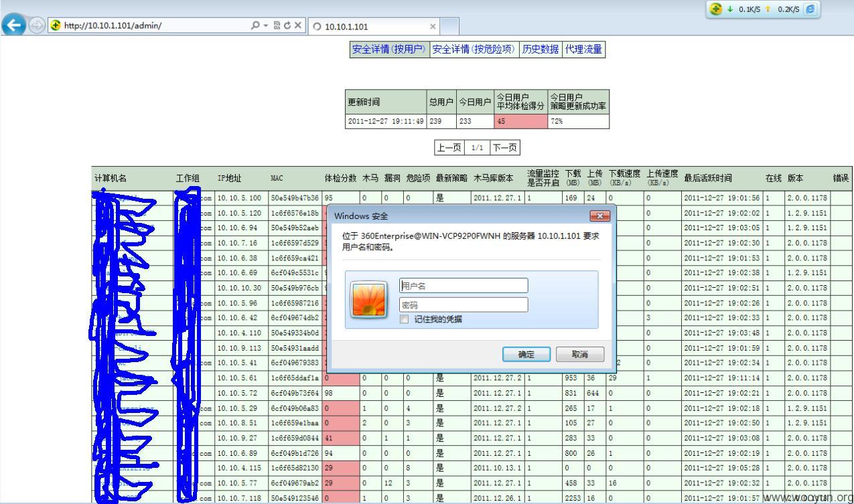
Task: Click the flower user picture in dialog
Action: click(x=369, y=299)
